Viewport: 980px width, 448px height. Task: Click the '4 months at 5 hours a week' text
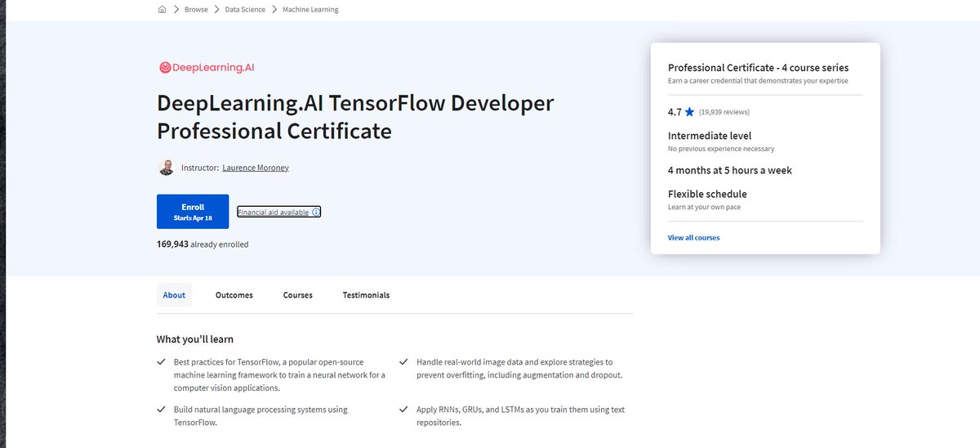[730, 171]
